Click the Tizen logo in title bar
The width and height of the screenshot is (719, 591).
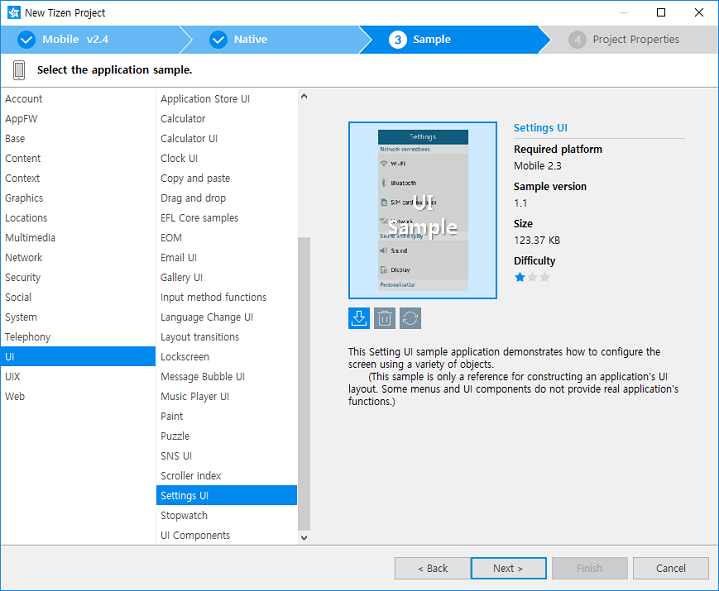pyautogui.click(x=12, y=13)
